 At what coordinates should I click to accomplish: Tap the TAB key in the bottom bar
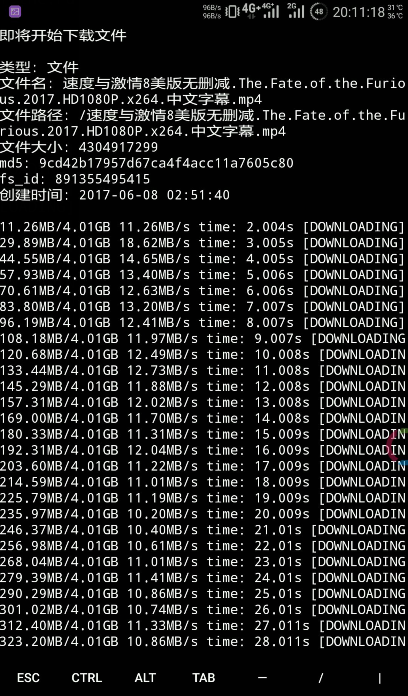204,678
